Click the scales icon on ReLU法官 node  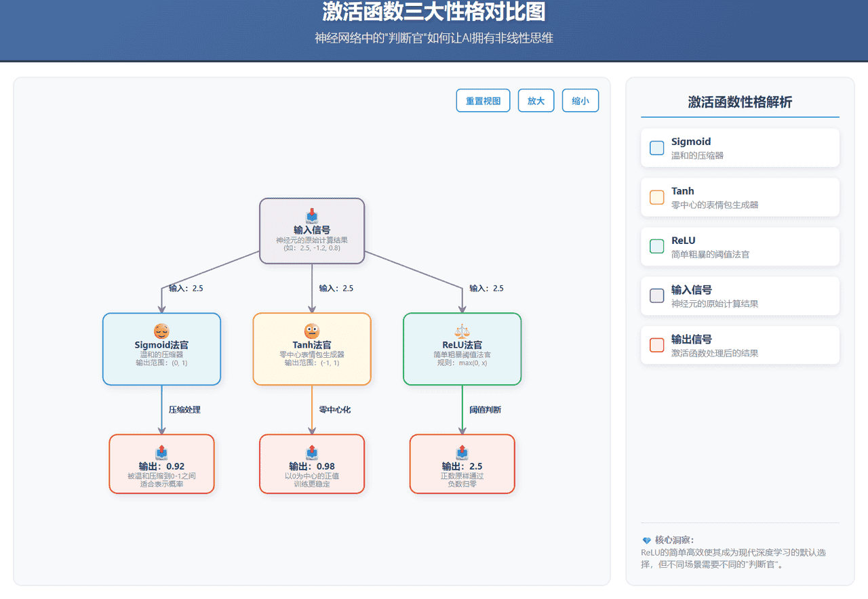point(462,332)
